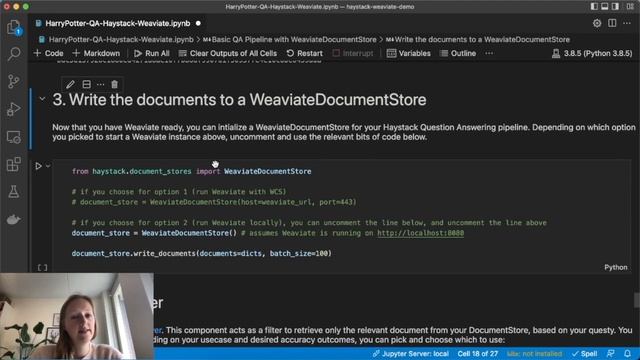Collapse the section 3 heading chevron
The height and width of the screenshot is (360, 640).
[x=42, y=99]
